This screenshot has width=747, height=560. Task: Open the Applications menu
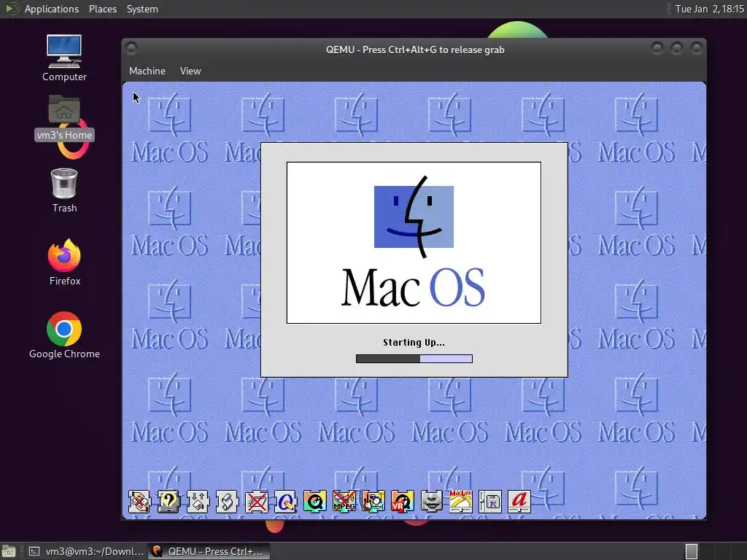[52, 9]
